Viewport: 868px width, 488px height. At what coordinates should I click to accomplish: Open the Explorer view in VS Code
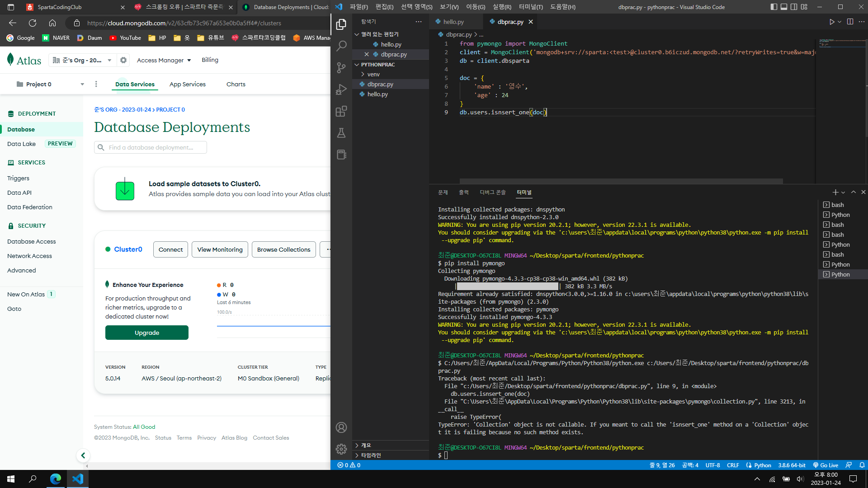(341, 24)
